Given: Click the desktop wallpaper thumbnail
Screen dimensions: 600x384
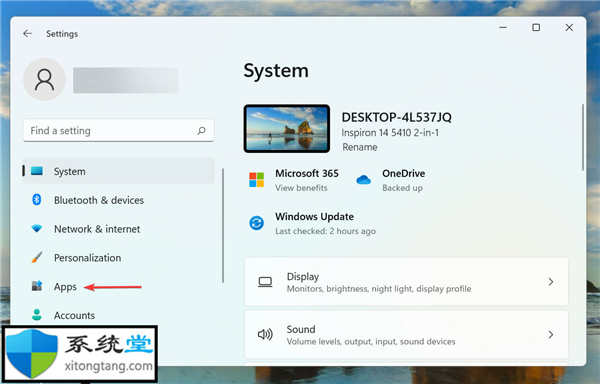Looking at the screenshot, I should [287, 129].
